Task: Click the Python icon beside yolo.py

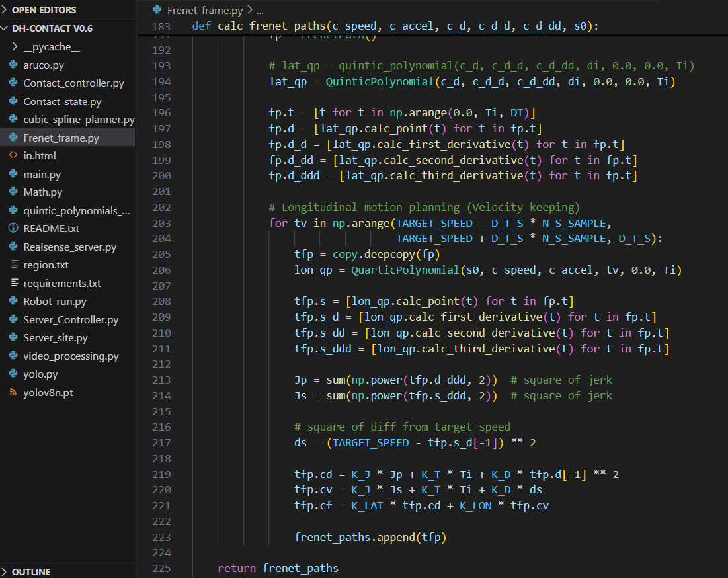Action: pyautogui.click(x=13, y=374)
